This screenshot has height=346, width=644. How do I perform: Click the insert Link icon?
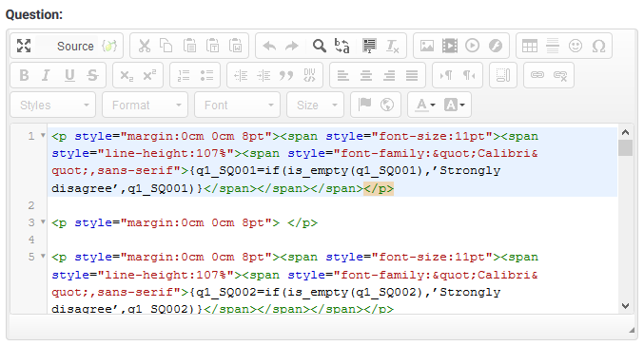pyautogui.click(x=537, y=75)
